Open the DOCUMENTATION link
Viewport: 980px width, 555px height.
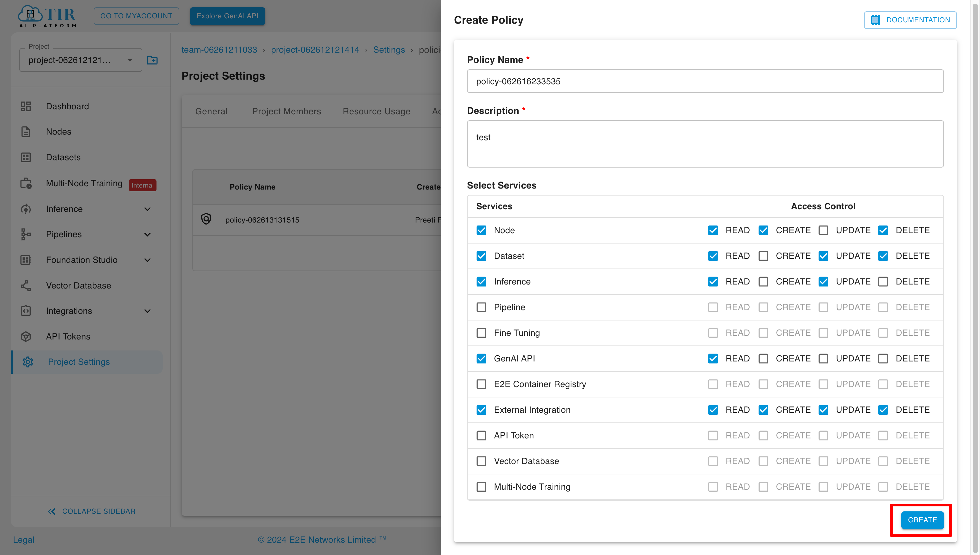pos(910,20)
